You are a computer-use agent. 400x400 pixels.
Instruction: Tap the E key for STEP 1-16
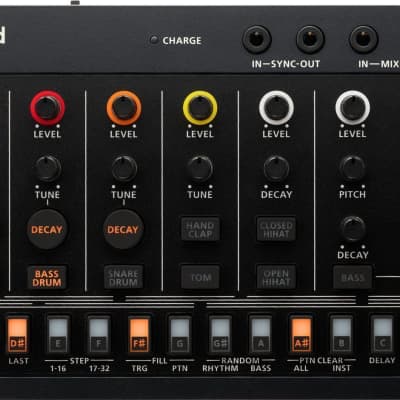(x=58, y=334)
